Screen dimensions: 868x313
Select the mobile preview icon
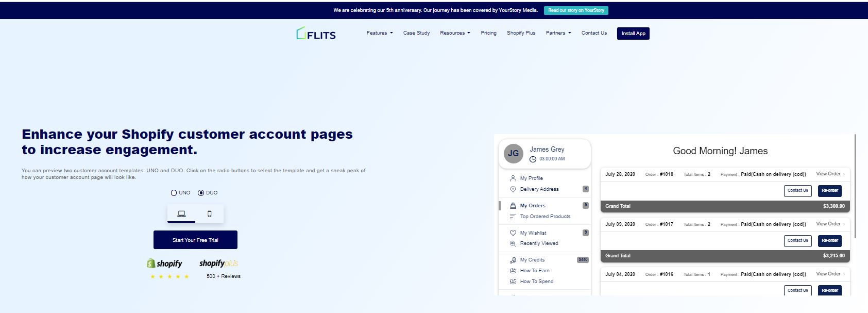tap(209, 213)
